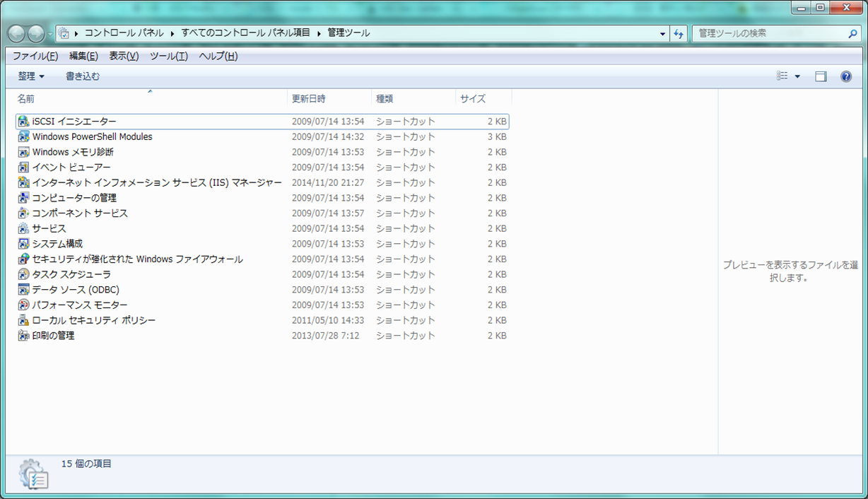Select the セキュリティが強化された Windows ファイアウォール name

138,259
